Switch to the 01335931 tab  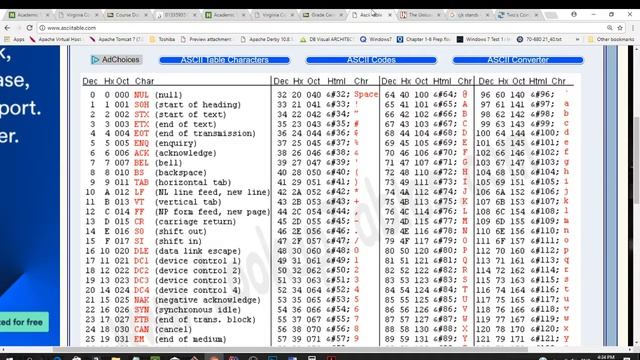176,15
